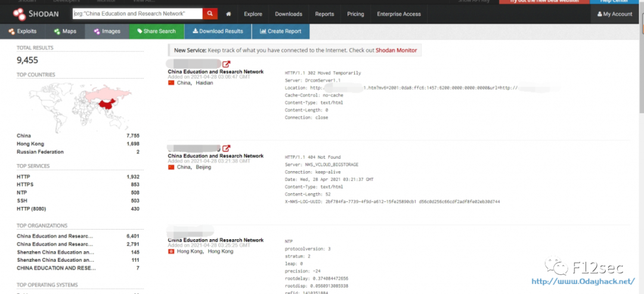
Task: Click organization name in Hong Kong result
Action: pyautogui.click(x=216, y=240)
